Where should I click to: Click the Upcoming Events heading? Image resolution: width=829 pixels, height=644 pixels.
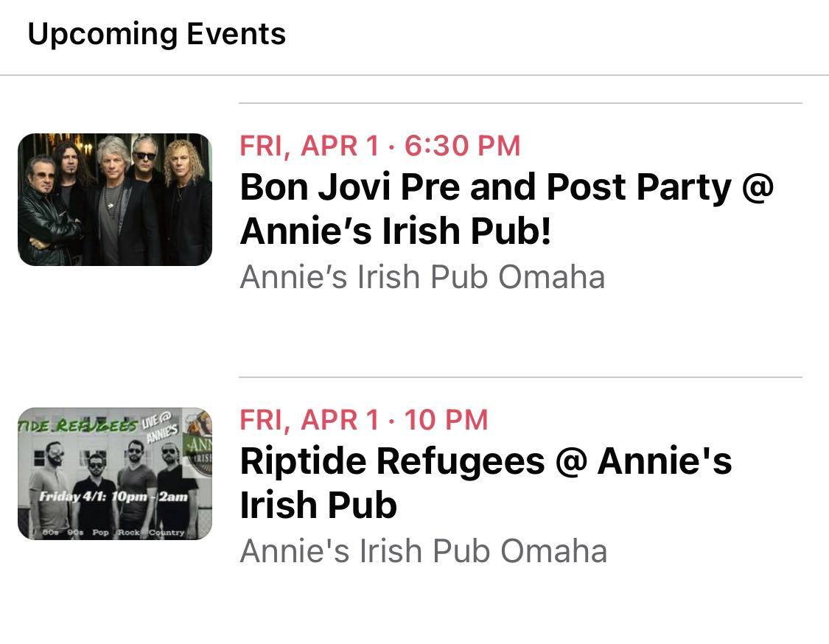pos(156,35)
